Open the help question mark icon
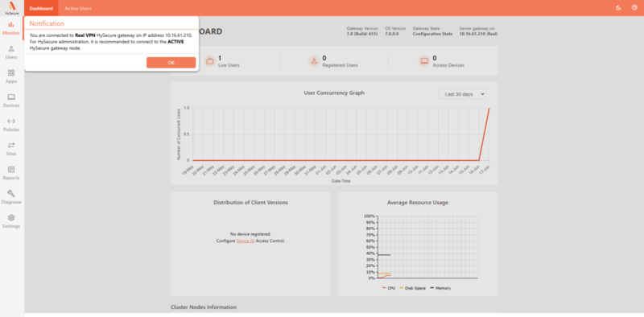This screenshot has height=317, width=644. click(634, 8)
